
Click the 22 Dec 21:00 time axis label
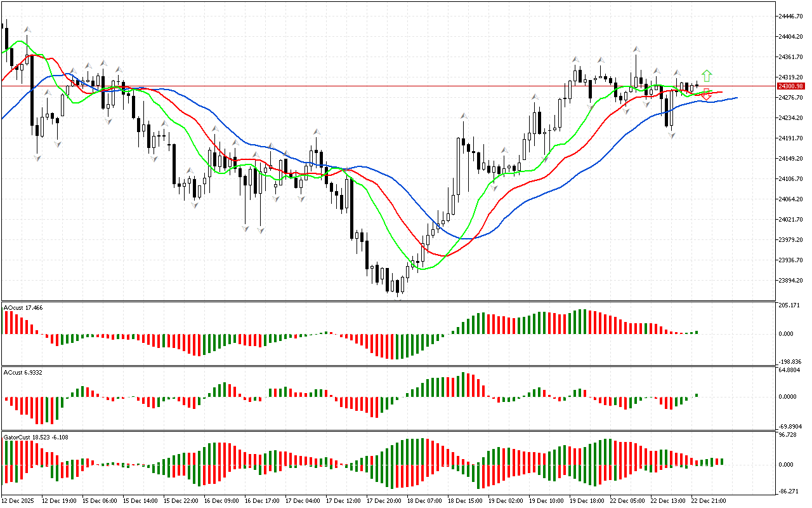(x=708, y=500)
